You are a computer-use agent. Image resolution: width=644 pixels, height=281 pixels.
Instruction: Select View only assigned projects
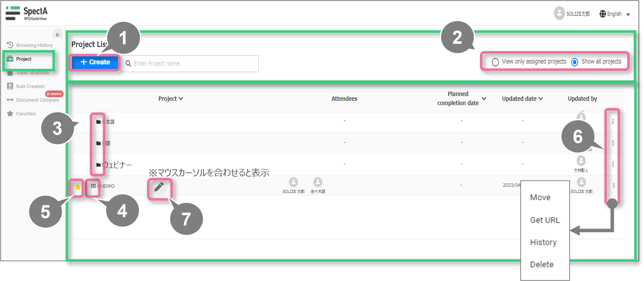click(495, 62)
